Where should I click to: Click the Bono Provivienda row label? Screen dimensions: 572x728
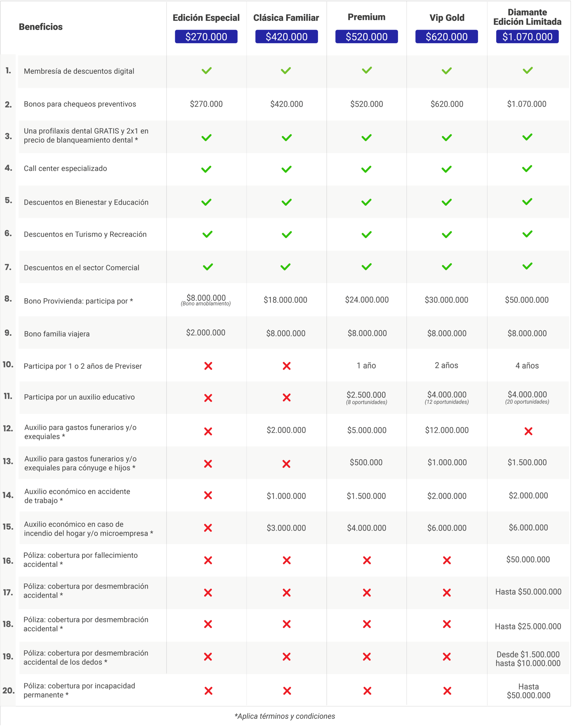(78, 301)
